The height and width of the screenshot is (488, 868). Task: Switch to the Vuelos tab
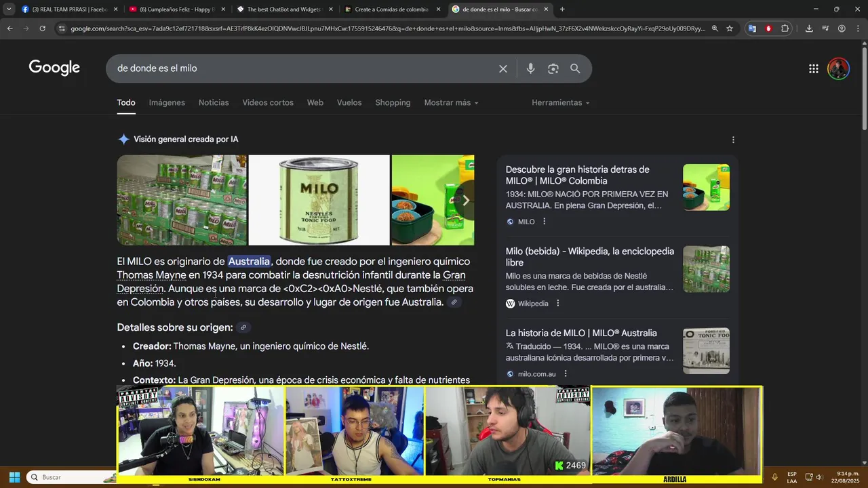coord(349,102)
